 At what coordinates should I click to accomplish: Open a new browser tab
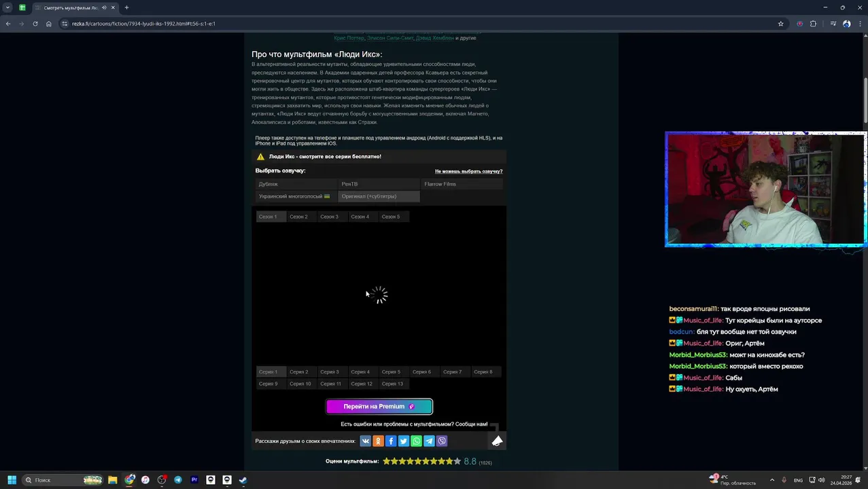pyautogui.click(x=126, y=7)
